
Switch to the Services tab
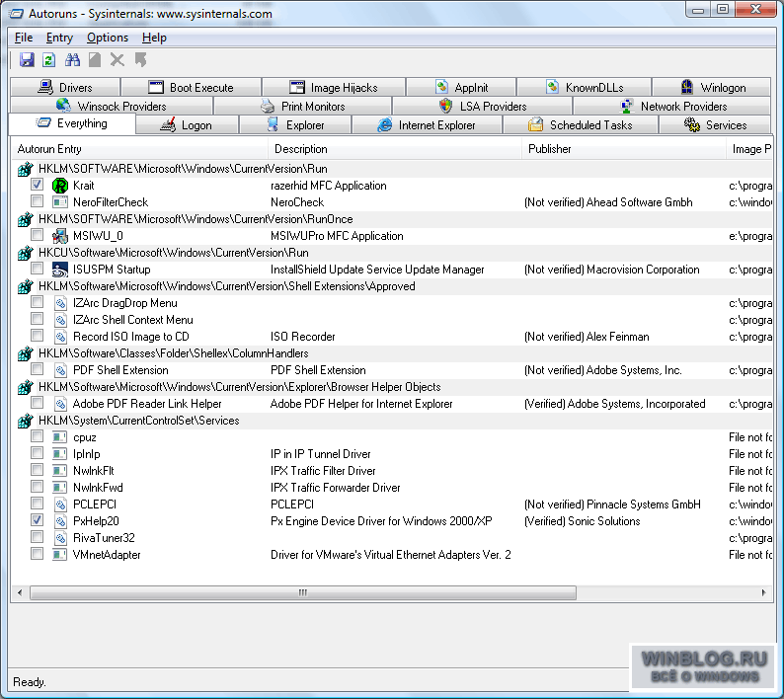pos(715,125)
